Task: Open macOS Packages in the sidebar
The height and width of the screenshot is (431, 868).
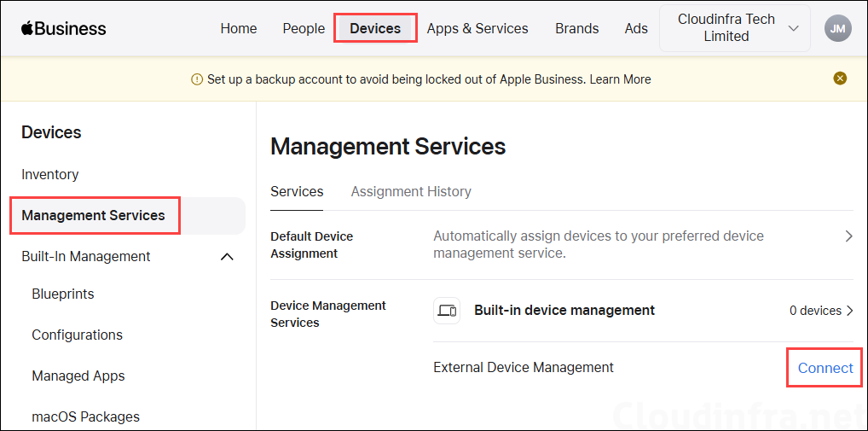Action: click(x=85, y=416)
